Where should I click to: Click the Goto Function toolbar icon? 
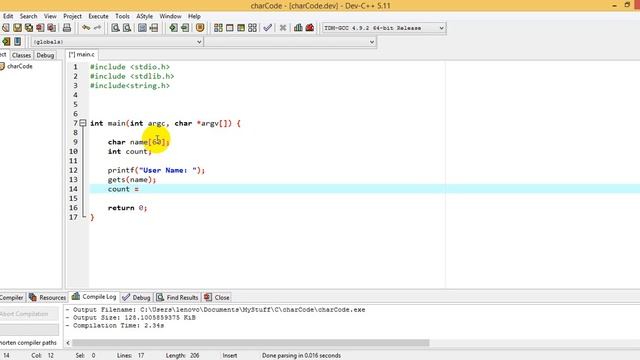tap(142, 28)
